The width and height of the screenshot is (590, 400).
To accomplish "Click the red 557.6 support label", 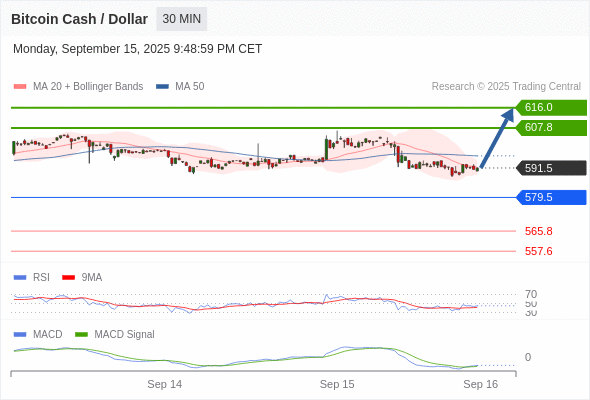I will (x=538, y=251).
